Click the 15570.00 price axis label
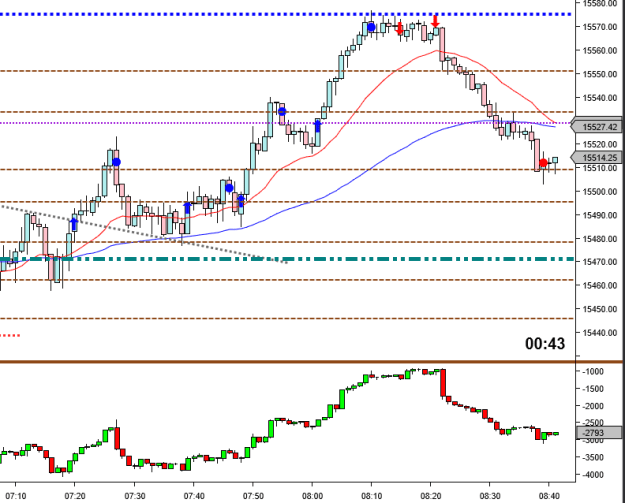The height and width of the screenshot is (503, 625). [x=599, y=27]
